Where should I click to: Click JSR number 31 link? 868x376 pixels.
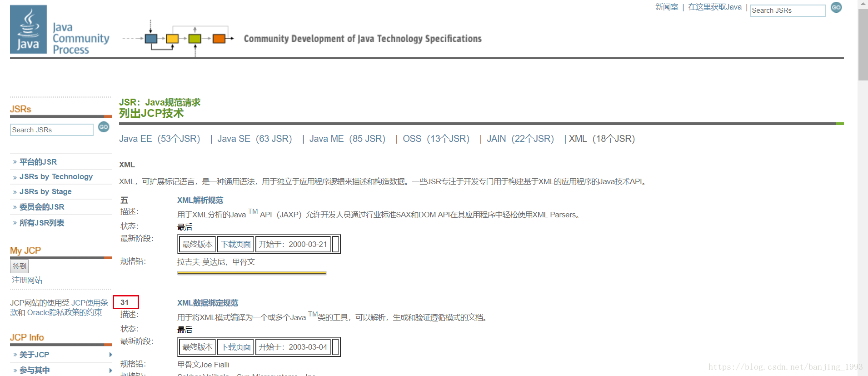click(125, 302)
